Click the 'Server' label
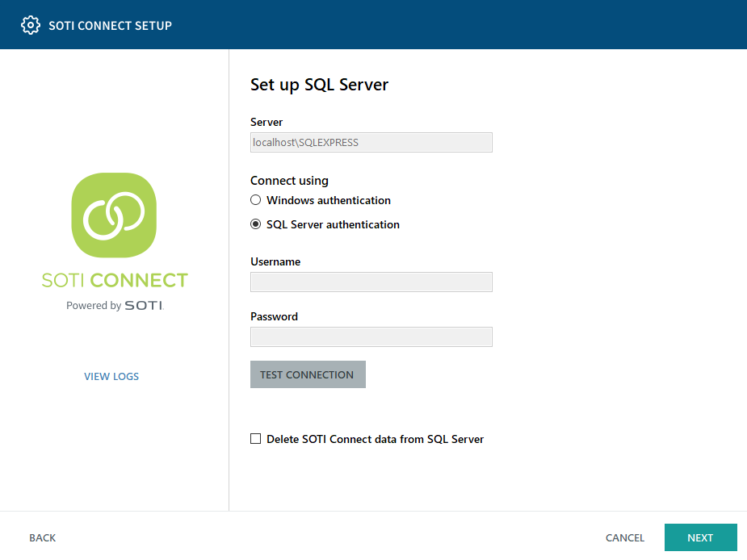Image resolution: width=747 pixels, height=560 pixels. pyautogui.click(x=266, y=122)
